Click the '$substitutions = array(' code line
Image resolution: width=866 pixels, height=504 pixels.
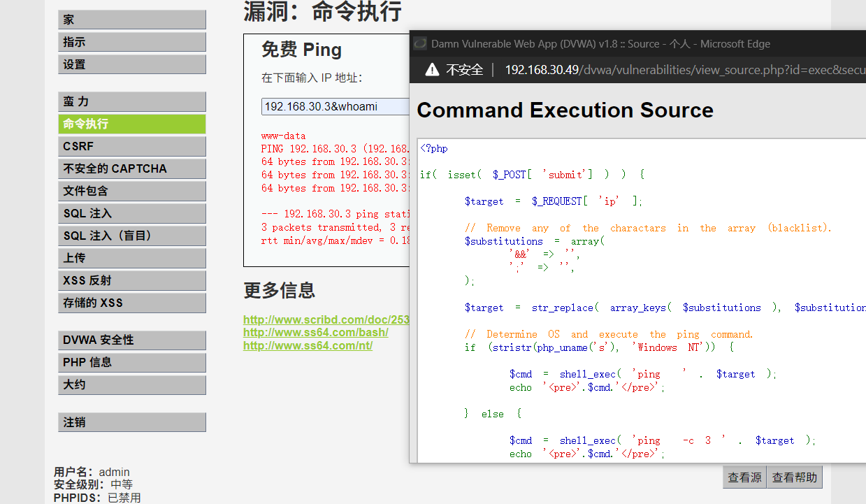535,241
